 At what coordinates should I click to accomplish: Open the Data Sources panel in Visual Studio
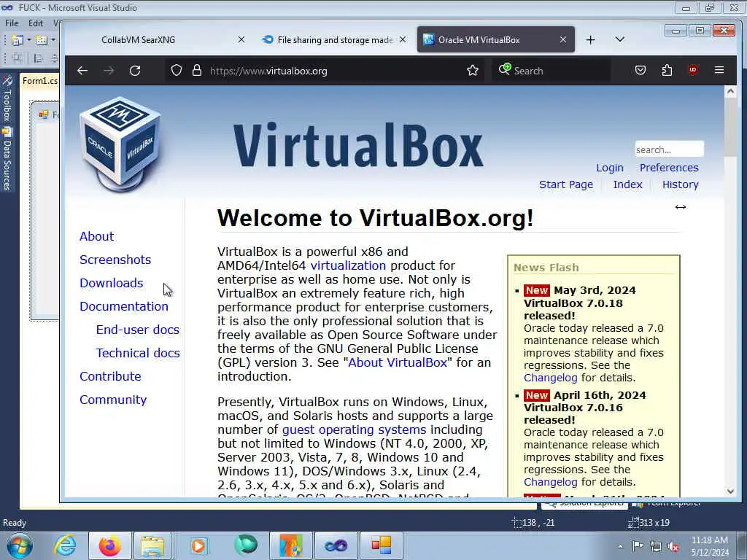tap(7, 160)
